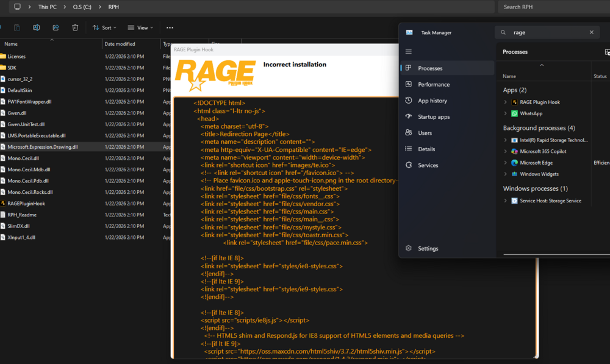Open the View dropdown in File Explorer
The width and height of the screenshot is (610, 364).
click(140, 27)
